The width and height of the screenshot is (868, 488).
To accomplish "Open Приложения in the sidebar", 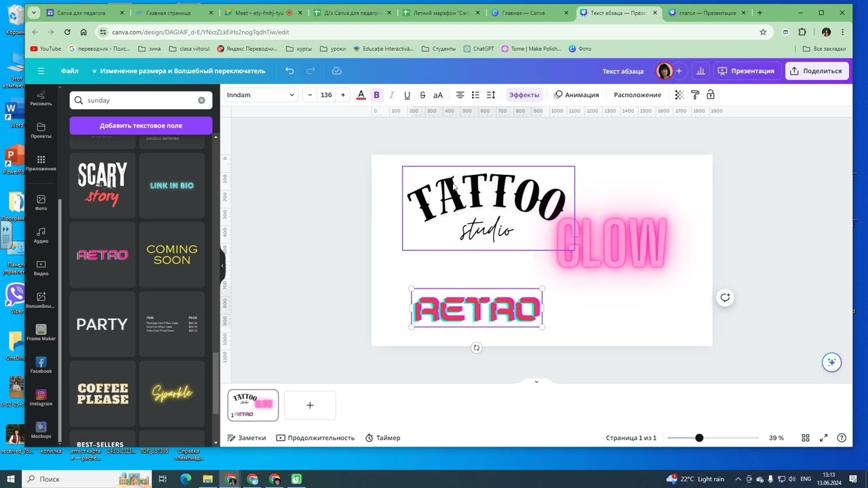I will (x=41, y=163).
